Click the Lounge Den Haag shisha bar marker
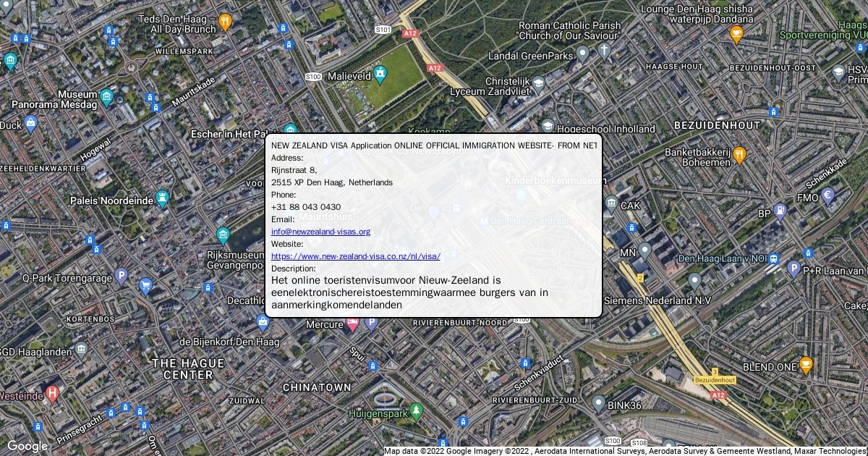868x456 pixels. 736,33
